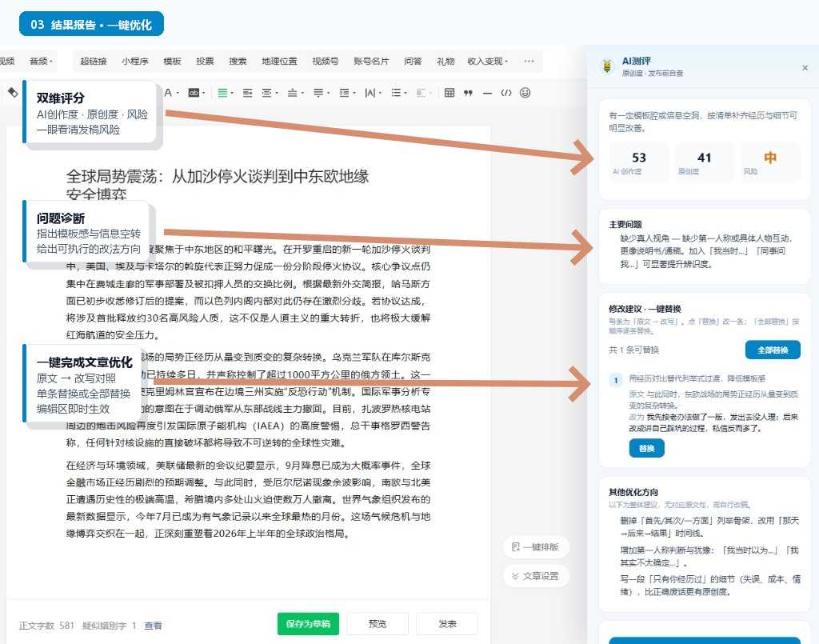The height and width of the screenshot is (644, 819).
Task: Select the 原创度 score card 41
Action: 704,162
